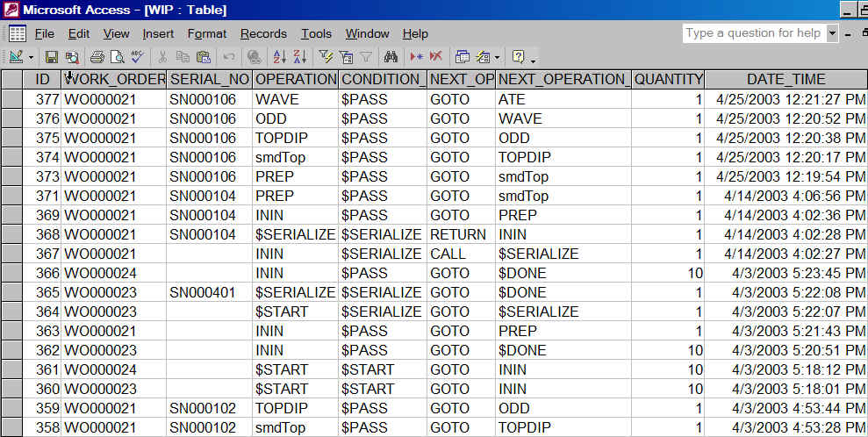Click the Copy toolbar icon
868x437 pixels.
point(183,56)
